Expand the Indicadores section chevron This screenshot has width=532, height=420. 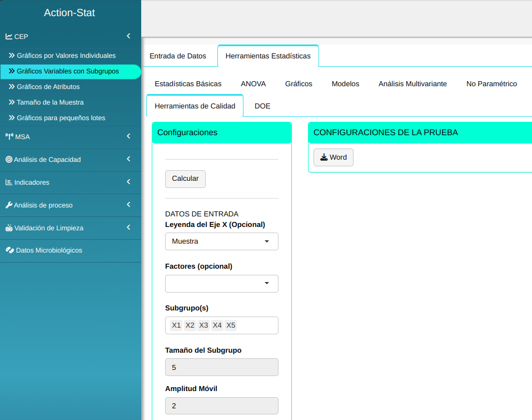(x=128, y=182)
